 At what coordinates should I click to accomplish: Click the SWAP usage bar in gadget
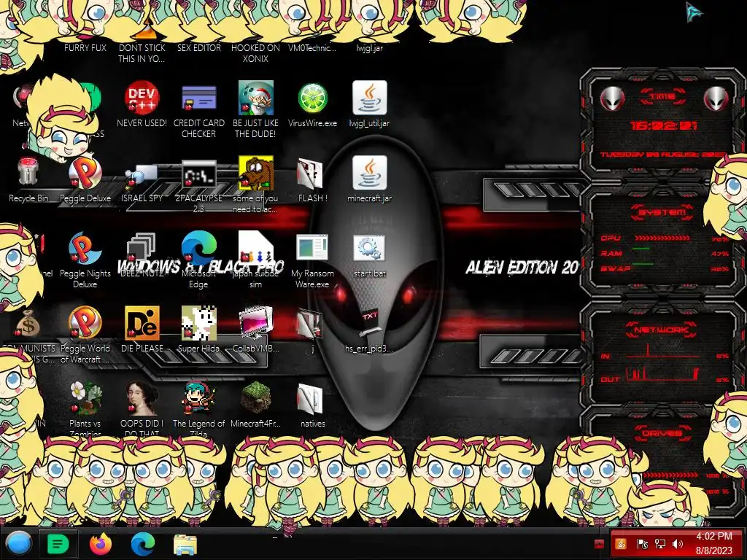(642, 263)
